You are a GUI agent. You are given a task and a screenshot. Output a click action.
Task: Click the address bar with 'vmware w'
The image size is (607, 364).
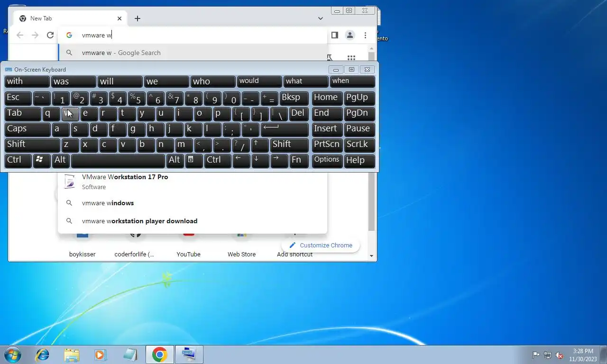click(x=193, y=35)
